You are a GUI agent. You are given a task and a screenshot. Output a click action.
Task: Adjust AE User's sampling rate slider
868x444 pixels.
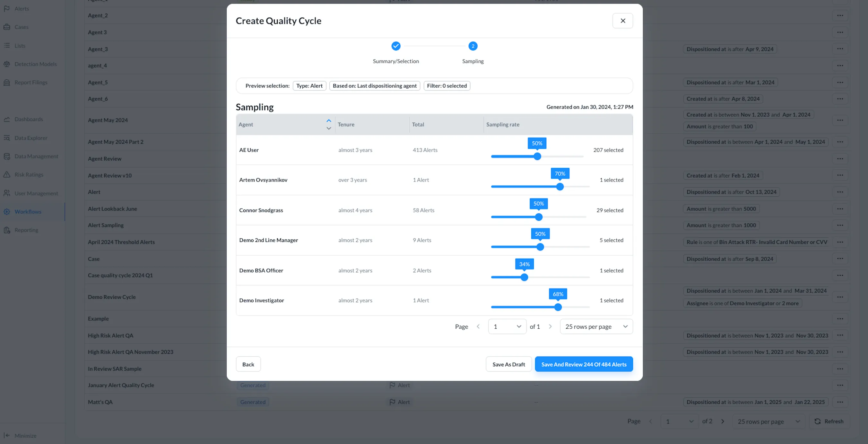point(537,156)
